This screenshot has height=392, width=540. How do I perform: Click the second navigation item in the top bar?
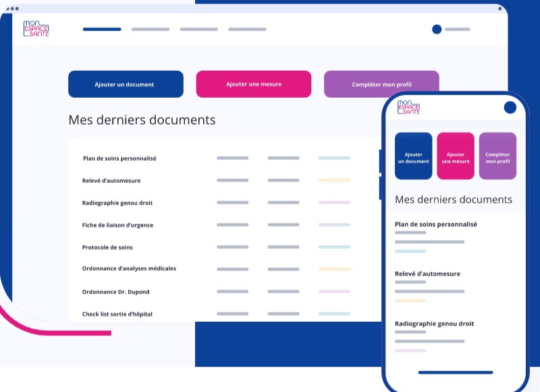click(x=150, y=30)
